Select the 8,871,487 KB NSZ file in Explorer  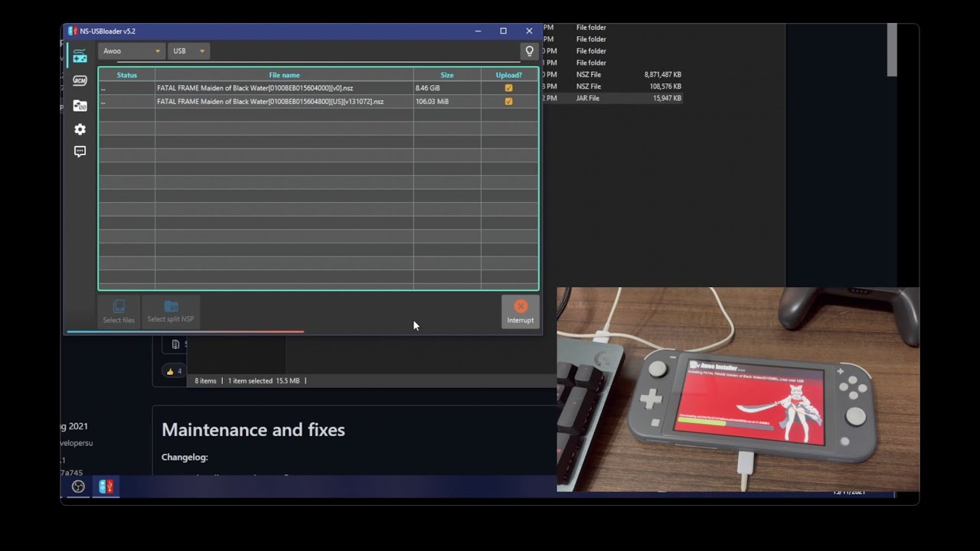[612, 75]
